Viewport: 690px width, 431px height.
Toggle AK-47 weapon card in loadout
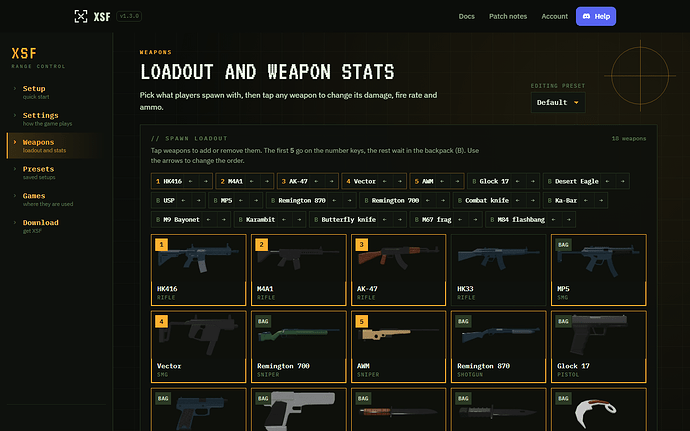pyautogui.click(x=399, y=270)
